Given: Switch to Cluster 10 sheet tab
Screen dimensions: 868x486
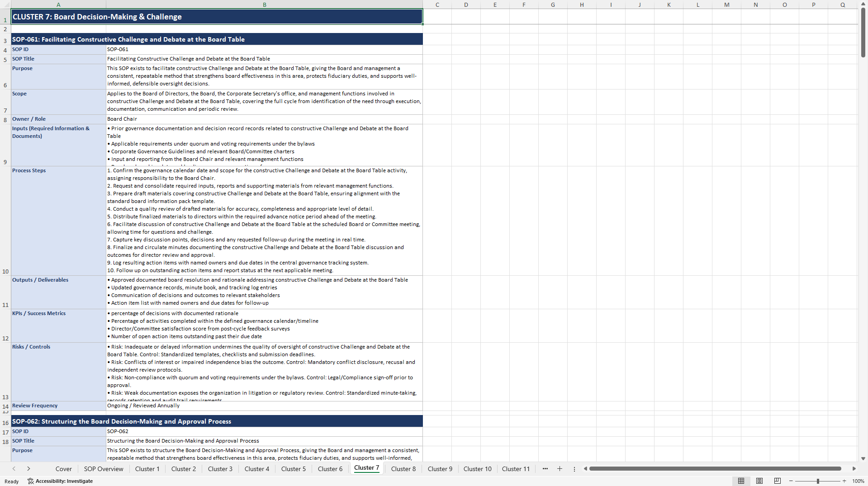Looking at the screenshot, I should [478, 469].
